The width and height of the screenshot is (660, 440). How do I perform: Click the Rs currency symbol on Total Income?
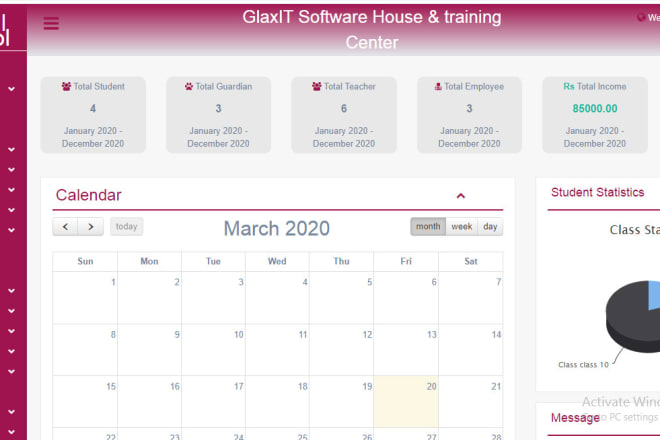(x=569, y=86)
